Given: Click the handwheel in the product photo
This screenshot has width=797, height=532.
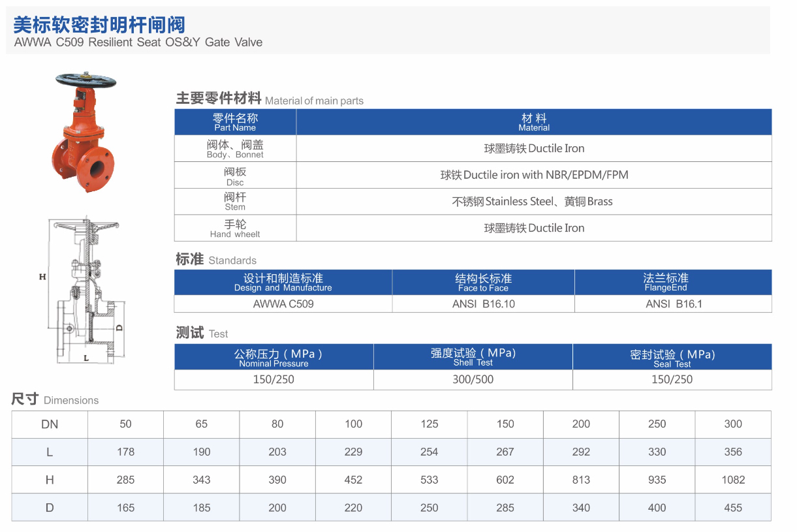Looking at the screenshot, I should (85, 80).
